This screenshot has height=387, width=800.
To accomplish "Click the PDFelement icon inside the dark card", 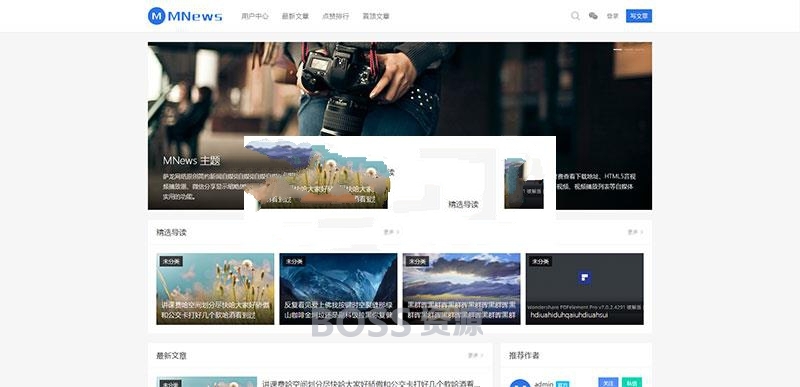I will 585,278.
